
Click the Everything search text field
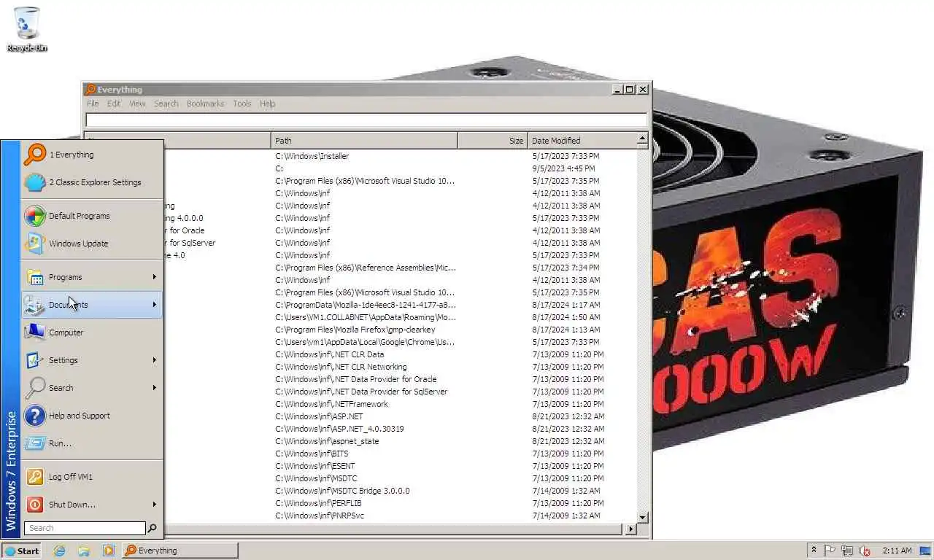[x=366, y=120]
